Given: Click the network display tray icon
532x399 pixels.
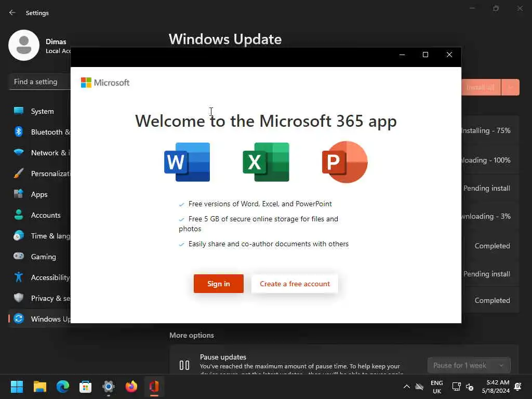Looking at the screenshot, I should (456, 387).
